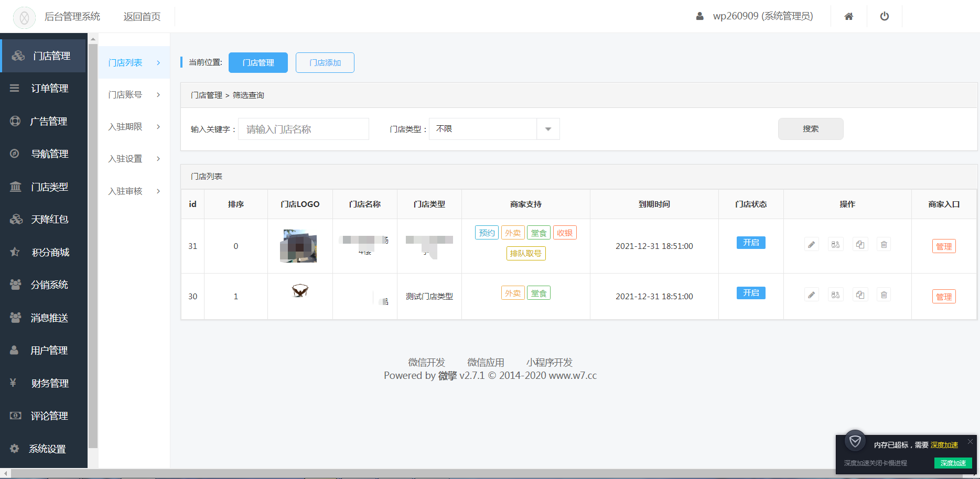The image size is (980, 479).
Task: Click the copy icon for store 31
Action: (x=860, y=244)
